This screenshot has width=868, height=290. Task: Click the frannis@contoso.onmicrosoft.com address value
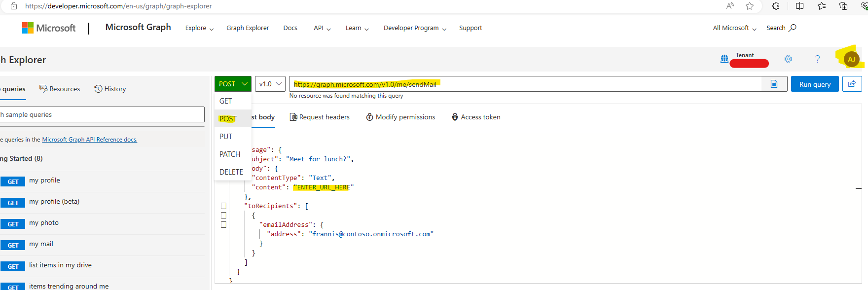tap(371, 234)
